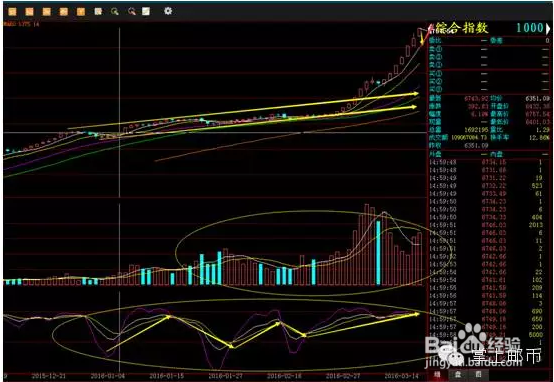This screenshot has height=382, width=554.
Task: Click the 换手率 value 12.86%
Action: tap(540, 138)
